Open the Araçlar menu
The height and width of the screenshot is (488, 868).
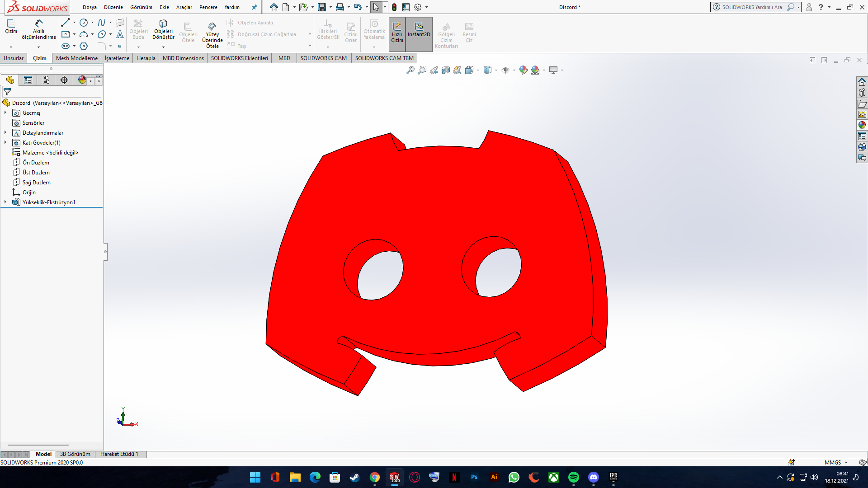[184, 7]
